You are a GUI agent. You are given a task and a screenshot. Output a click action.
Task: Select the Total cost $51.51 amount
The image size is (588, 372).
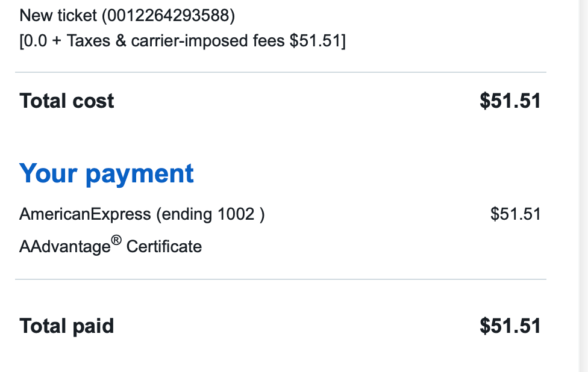tap(510, 101)
